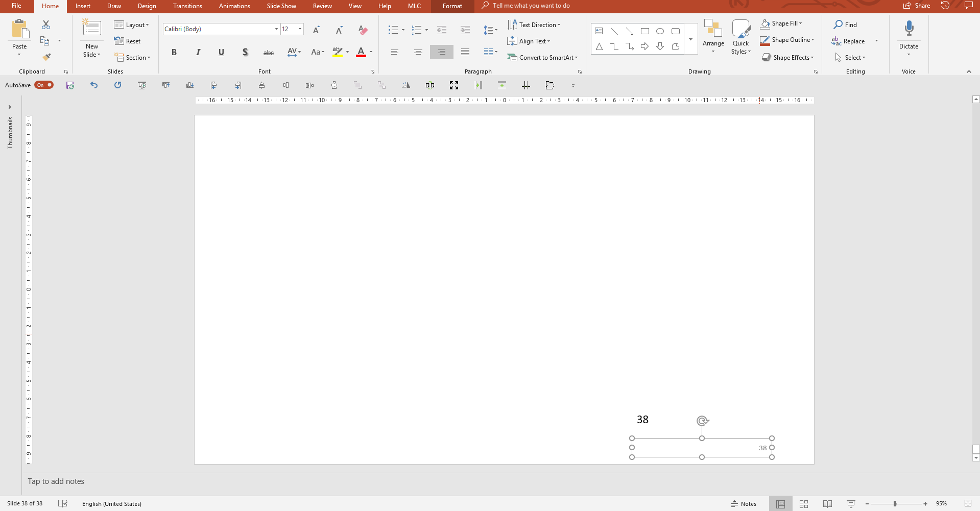This screenshot has width=980, height=511.
Task: Fit slide to current window icon
Action: point(968,504)
